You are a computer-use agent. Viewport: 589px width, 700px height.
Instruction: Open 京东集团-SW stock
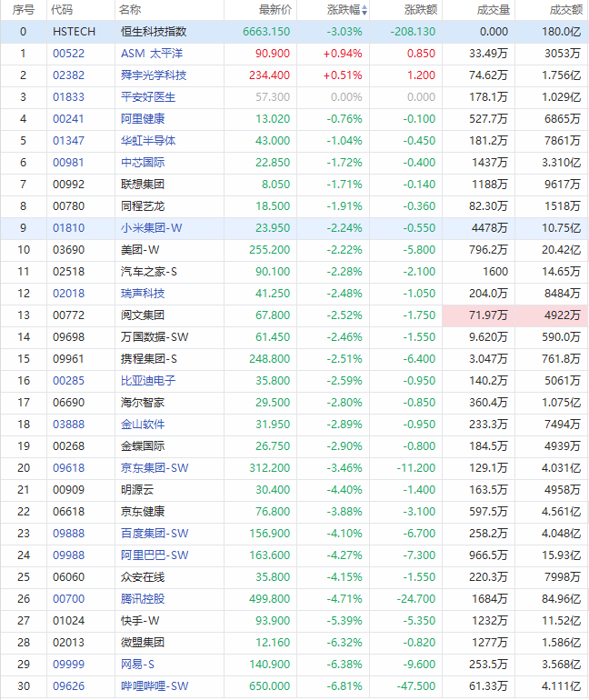pyautogui.click(x=155, y=468)
